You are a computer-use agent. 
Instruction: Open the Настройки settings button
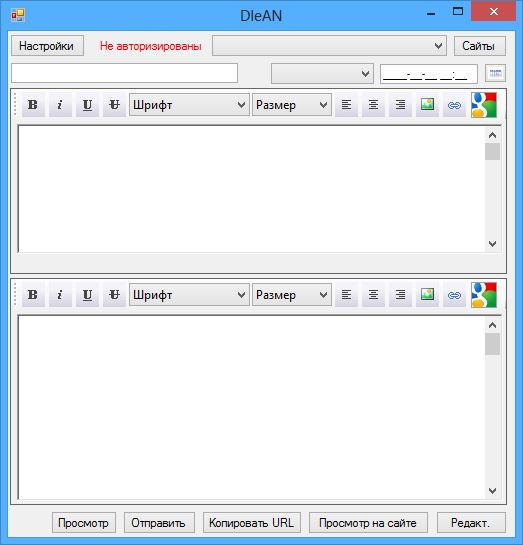pos(47,46)
